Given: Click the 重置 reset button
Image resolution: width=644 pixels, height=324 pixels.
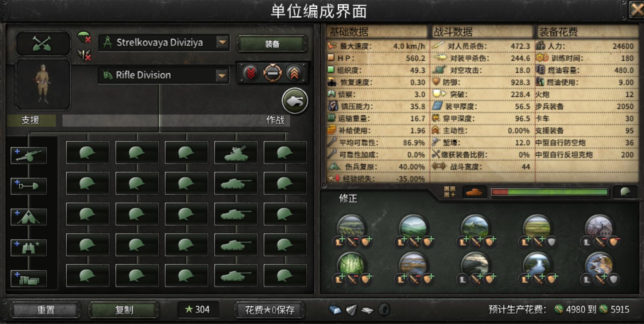Looking at the screenshot, I should (x=45, y=310).
